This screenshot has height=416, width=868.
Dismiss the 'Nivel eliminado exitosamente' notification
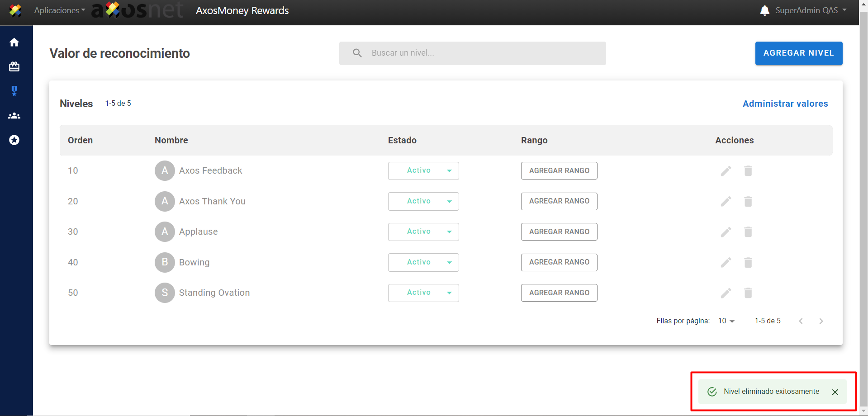[835, 392]
